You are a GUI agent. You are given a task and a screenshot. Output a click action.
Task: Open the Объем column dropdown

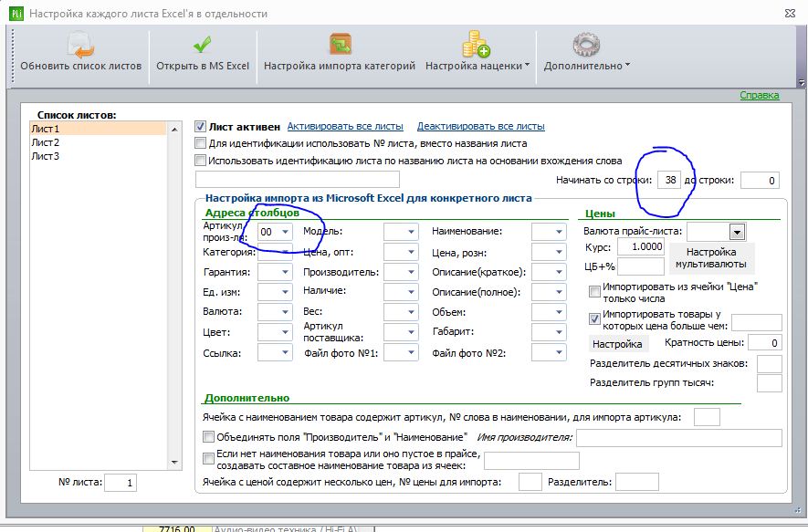pos(559,312)
